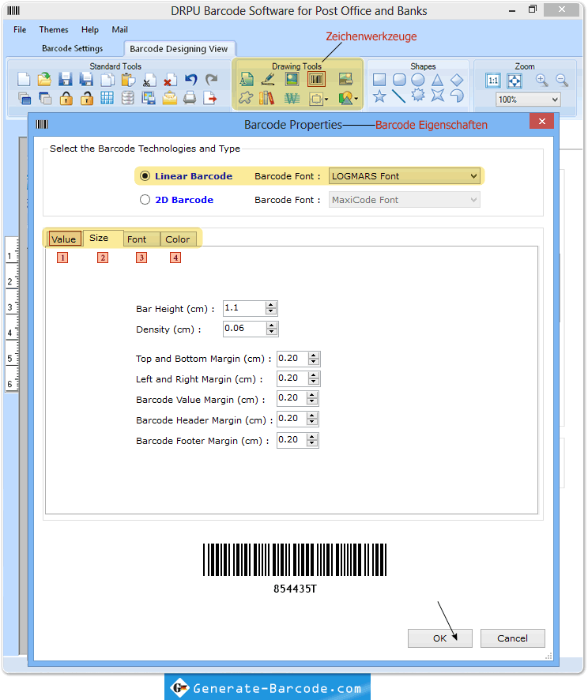Select the Rounded rectangle shape
Viewport: 588px width, 700px height.
399,80
